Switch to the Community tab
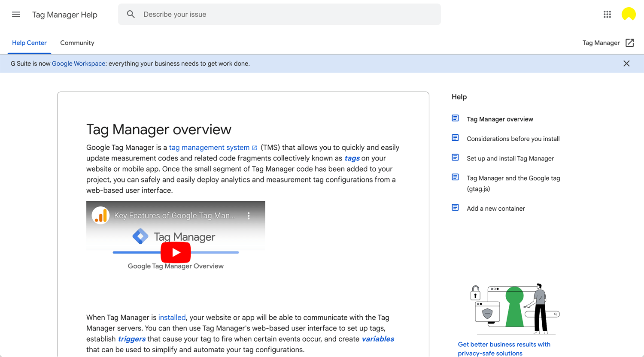This screenshot has height=357, width=644. tap(77, 43)
